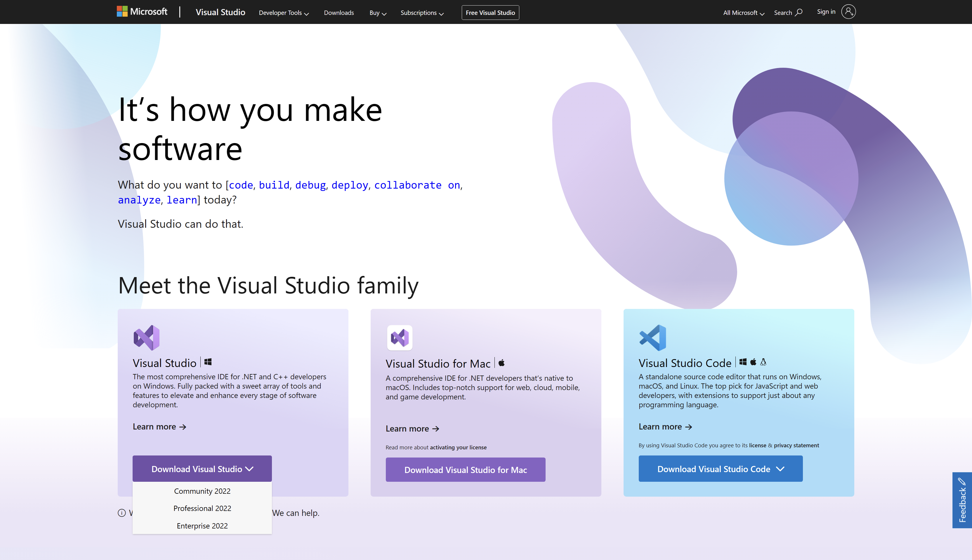Follow the 'code' link
This screenshot has height=560, width=972.
(x=241, y=185)
